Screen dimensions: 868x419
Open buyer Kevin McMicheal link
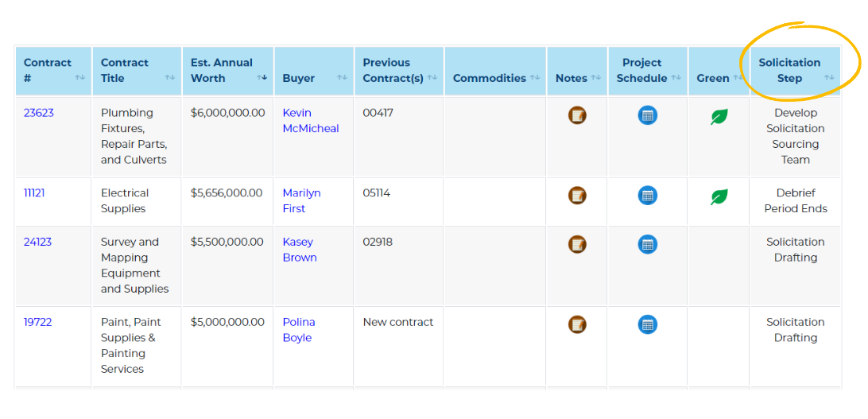(311, 121)
